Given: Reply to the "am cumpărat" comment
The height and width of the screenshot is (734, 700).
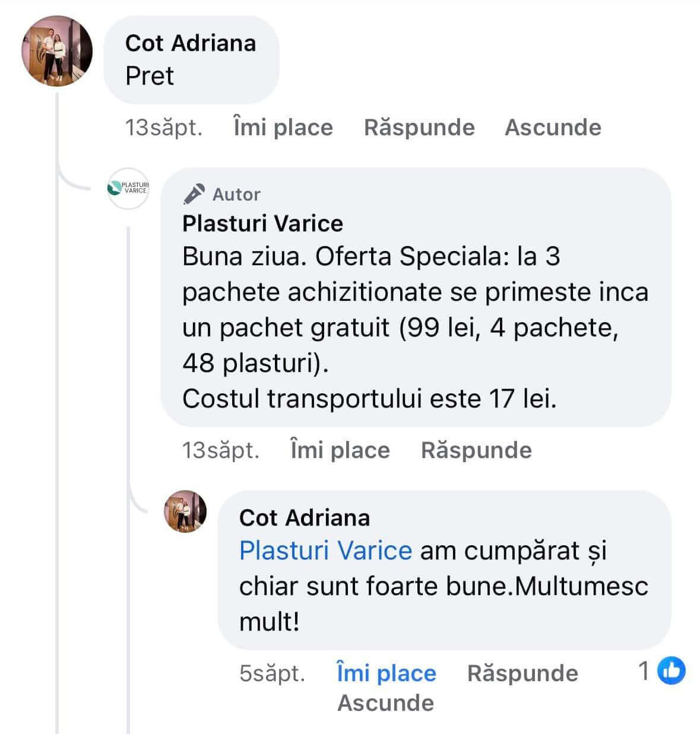Looking at the screenshot, I should (x=522, y=673).
